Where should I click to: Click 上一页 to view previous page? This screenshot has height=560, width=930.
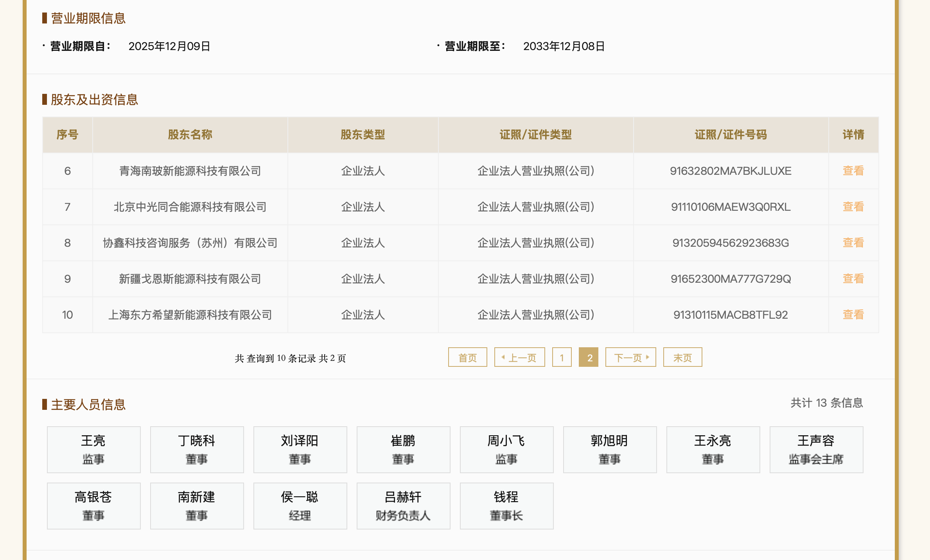(x=519, y=357)
